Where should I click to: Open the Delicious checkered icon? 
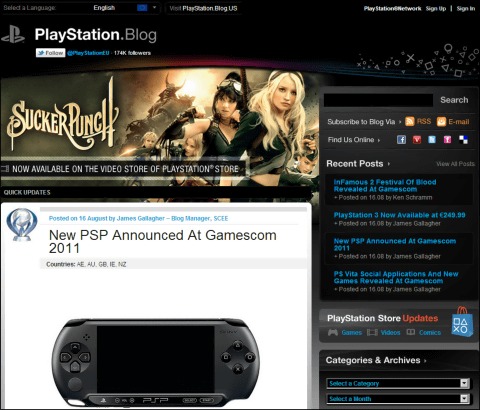pos(463,140)
